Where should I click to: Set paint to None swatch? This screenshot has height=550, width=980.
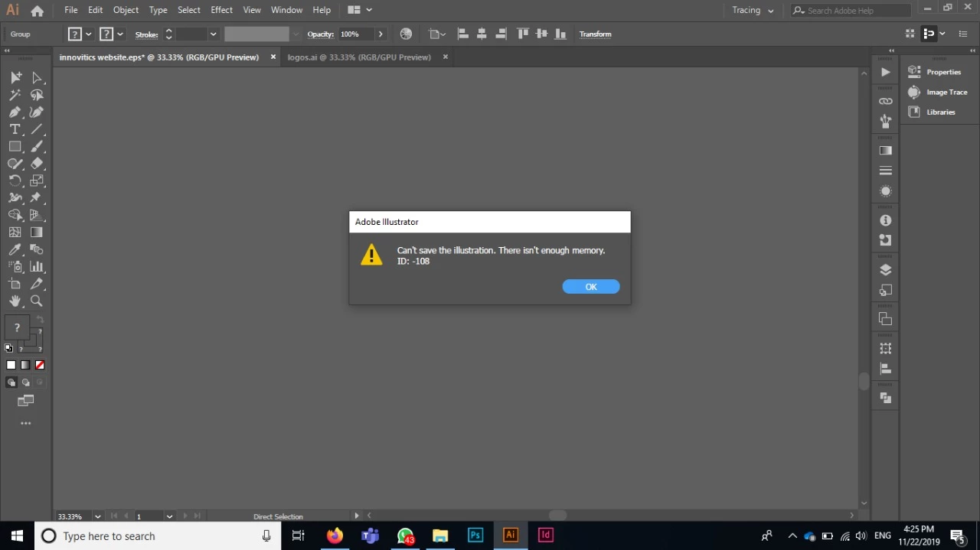pyautogui.click(x=40, y=365)
